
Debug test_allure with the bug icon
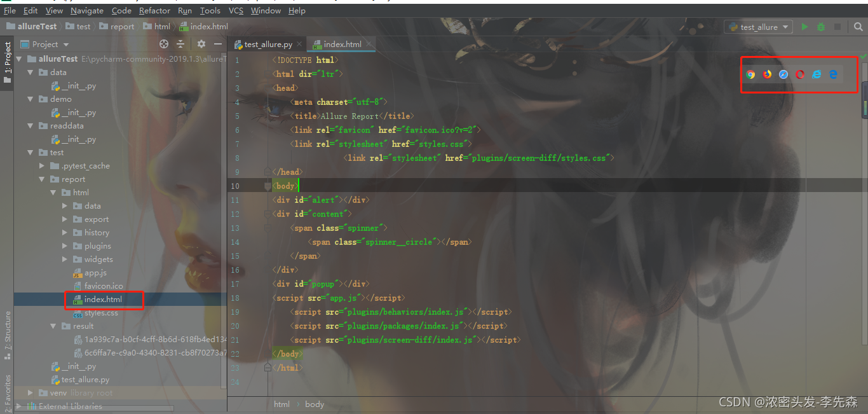821,27
